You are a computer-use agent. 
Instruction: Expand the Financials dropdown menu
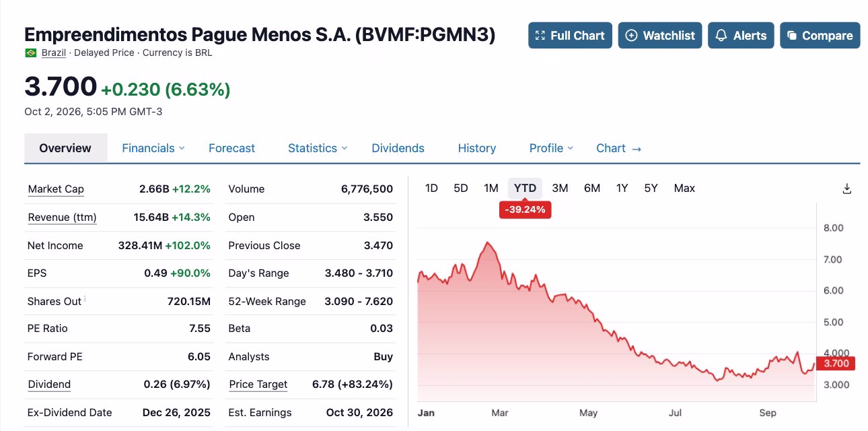point(153,148)
